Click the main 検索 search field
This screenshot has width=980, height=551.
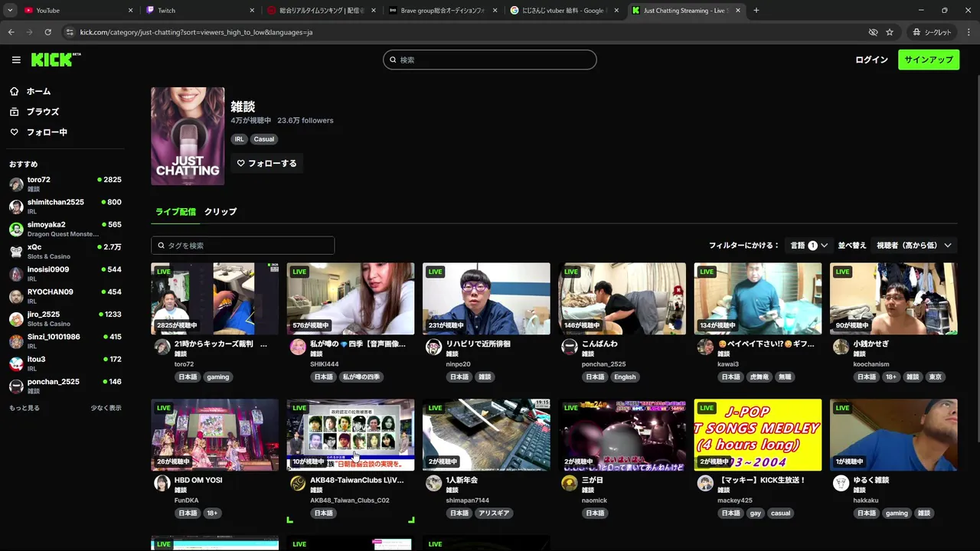point(490,60)
